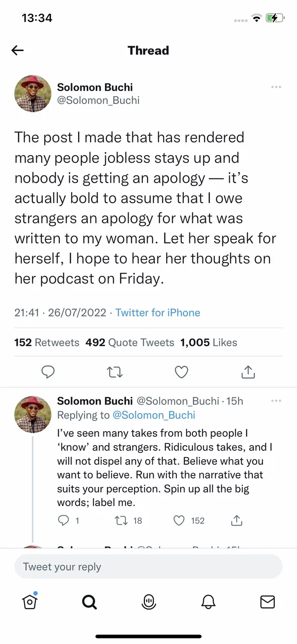Like the reply with 152 likes

(x=179, y=520)
